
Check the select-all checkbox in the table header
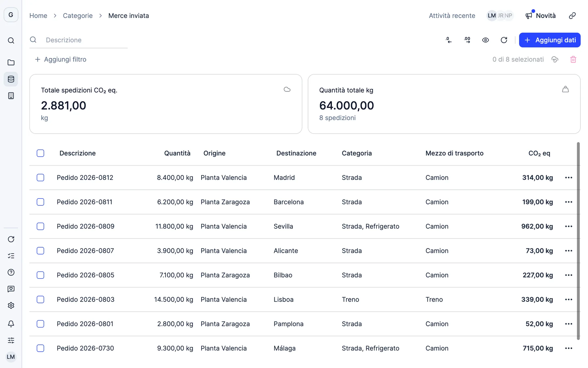(41, 153)
